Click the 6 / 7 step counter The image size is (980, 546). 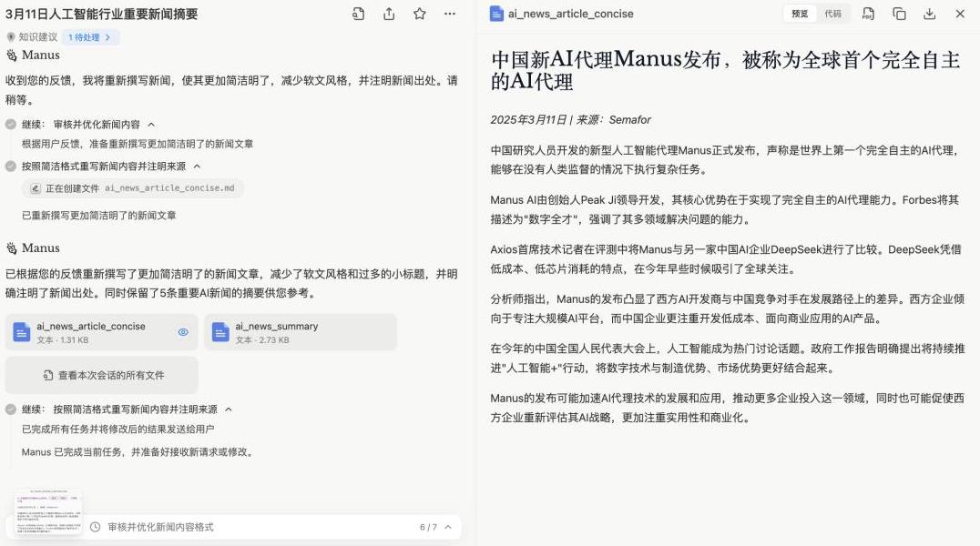tap(428, 527)
